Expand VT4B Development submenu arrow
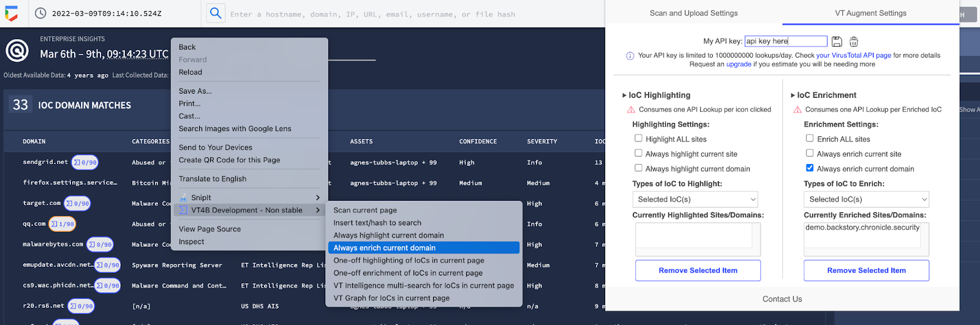 (318, 210)
